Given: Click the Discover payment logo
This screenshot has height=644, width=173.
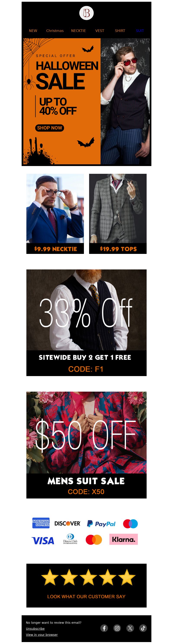Looking at the screenshot, I should (x=67, y=523).
